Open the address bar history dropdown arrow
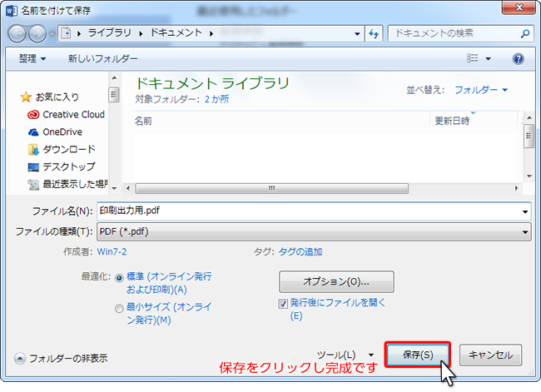This screenshot has height=392, width=541. click(357, 34)
